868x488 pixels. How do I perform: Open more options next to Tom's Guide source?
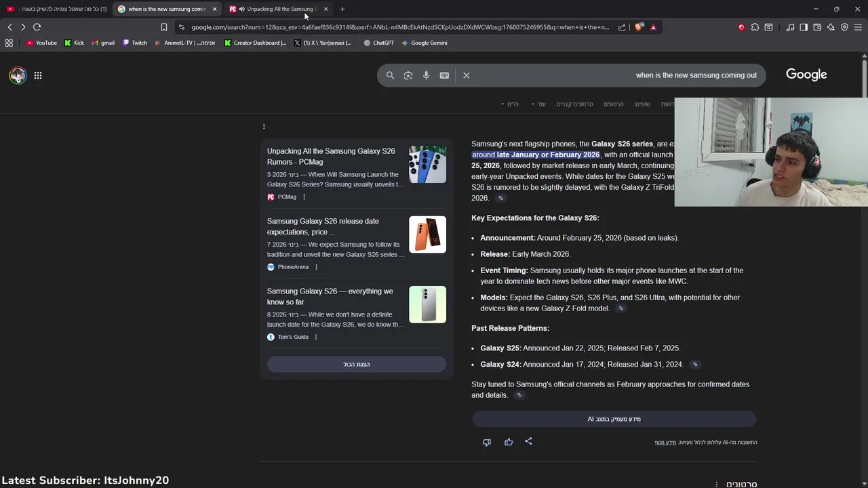click(x=316, y=337)
